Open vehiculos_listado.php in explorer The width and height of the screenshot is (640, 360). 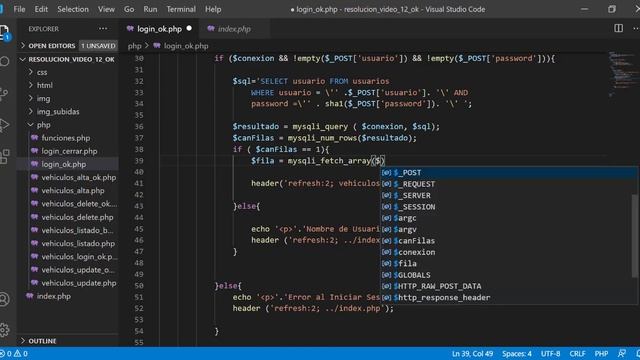coord(68,243)
